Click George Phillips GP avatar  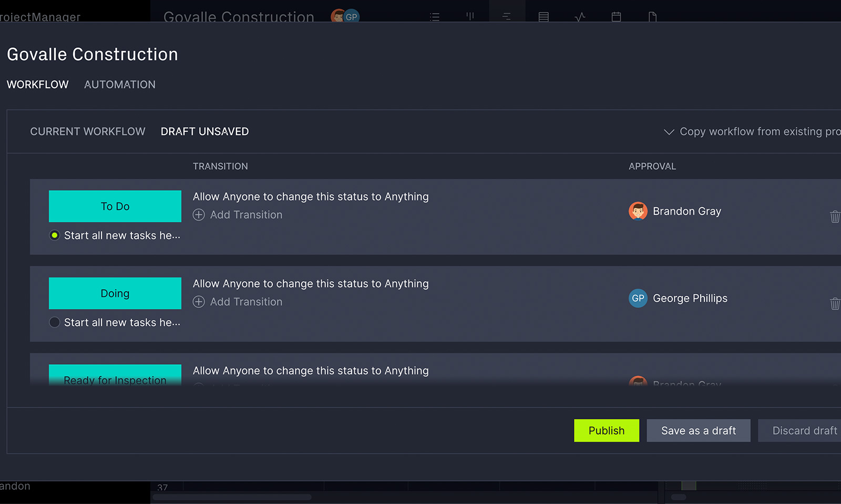pyautogui.click(x=638, y=298)
